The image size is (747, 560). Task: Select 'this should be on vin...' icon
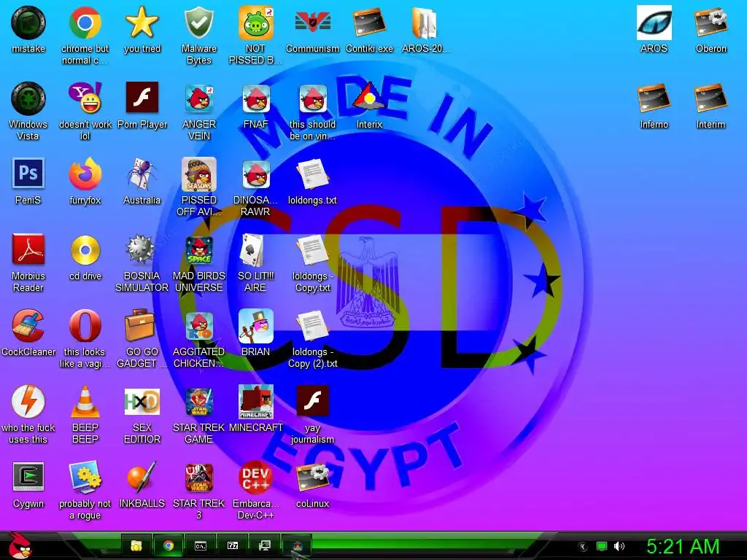(x=312, y=98)
